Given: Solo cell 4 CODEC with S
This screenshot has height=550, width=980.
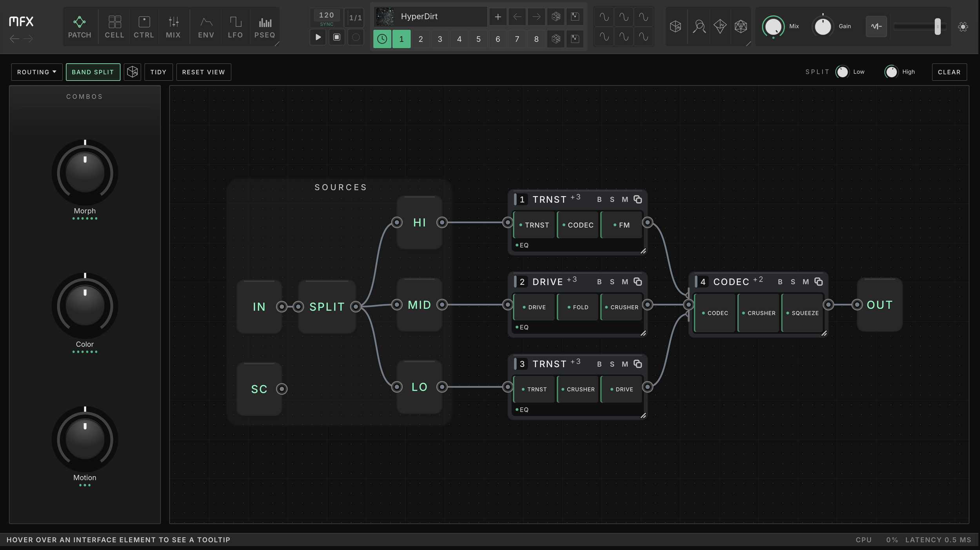Looking at the screenshot, I should pos(793,282).
